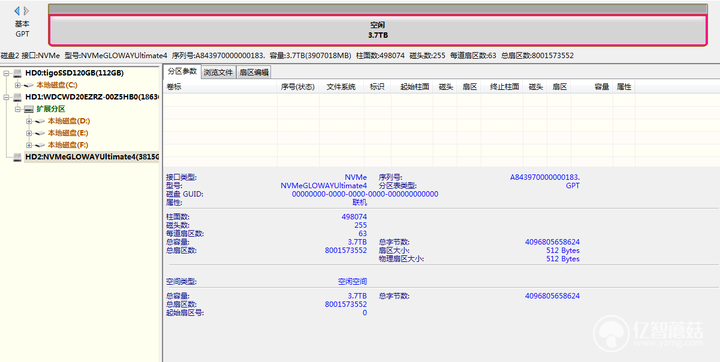
Task: Select 本地磁盘(E:) in the disk tree
Action: (x=68, y=133)
